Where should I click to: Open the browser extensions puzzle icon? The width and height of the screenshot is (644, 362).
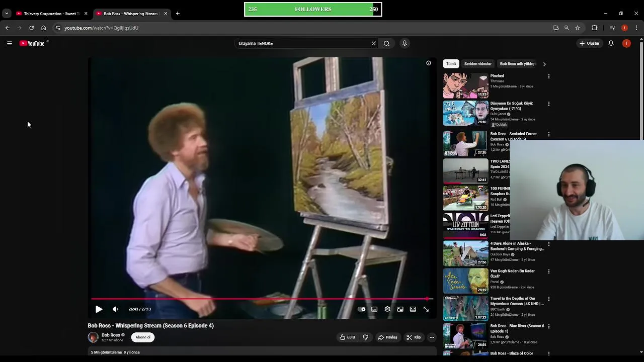coord(594,28)
